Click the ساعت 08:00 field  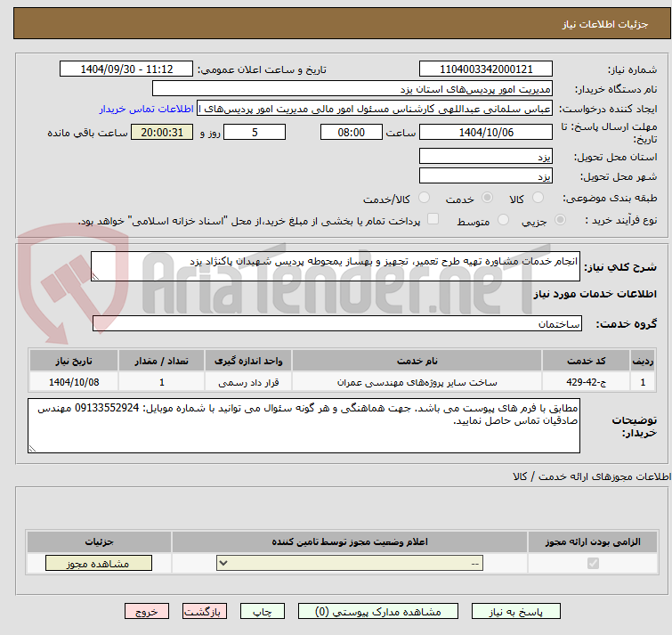pos(351,132)
